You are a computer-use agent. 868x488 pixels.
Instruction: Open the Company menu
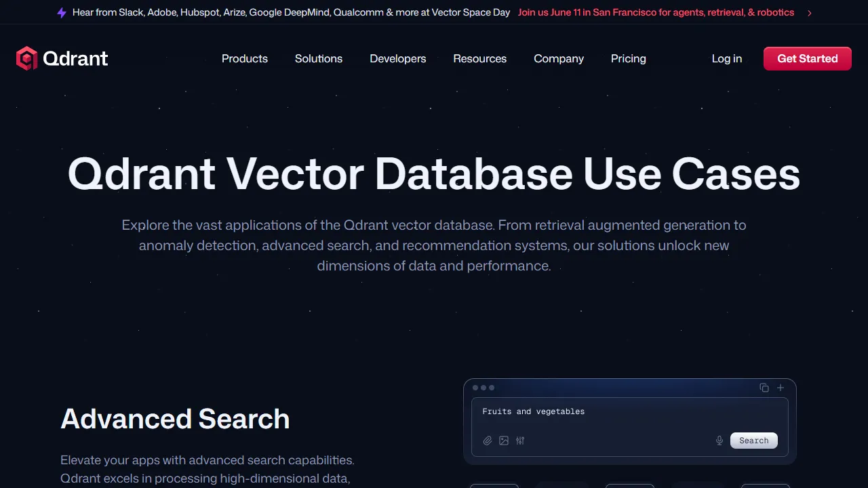pos(559,58)
